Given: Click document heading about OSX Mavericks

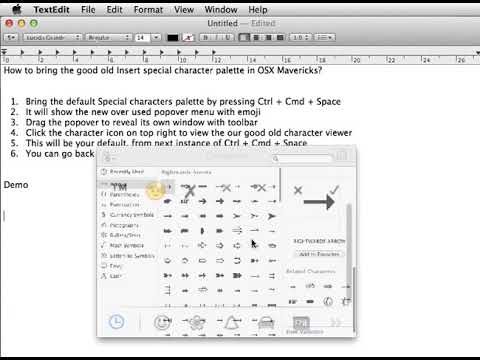Looking at the screenshot, I should tap(163, 71).
